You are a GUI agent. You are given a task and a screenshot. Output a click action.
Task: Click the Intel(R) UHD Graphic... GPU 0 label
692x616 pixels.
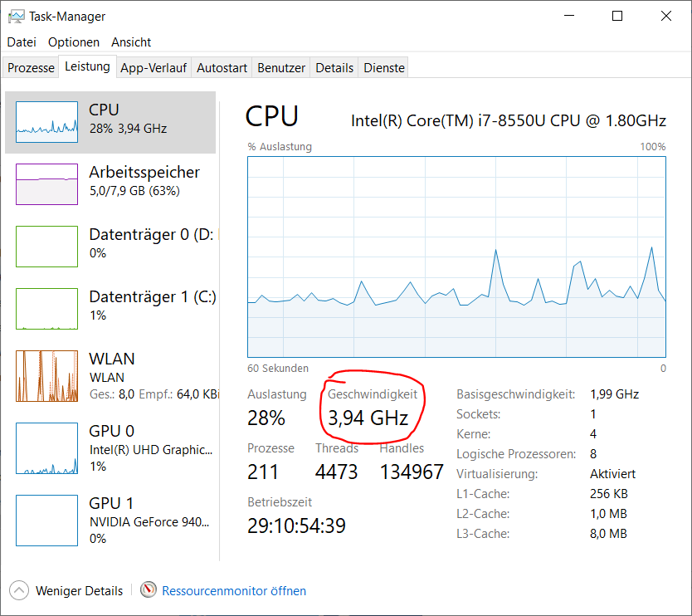[x=151, y=449]
